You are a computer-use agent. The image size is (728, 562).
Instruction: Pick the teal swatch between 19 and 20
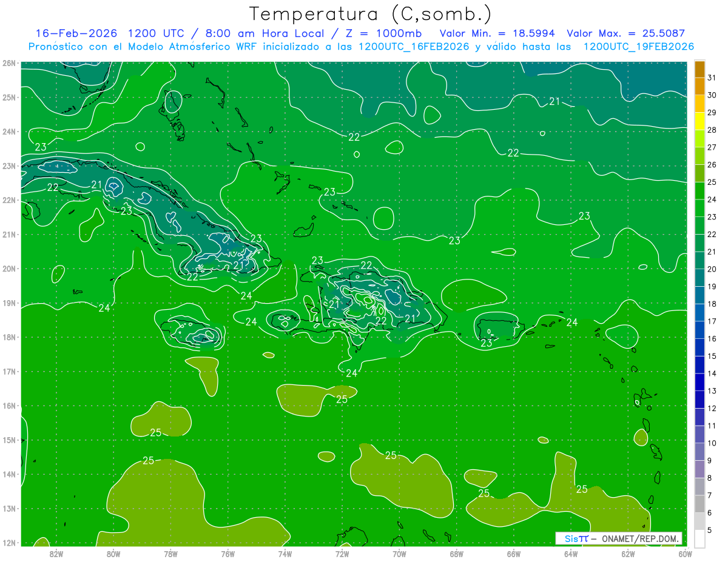(x=699, y=278)
